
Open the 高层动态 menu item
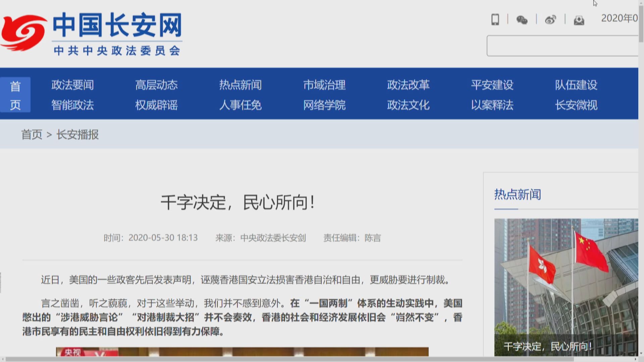tap(157, 85)
